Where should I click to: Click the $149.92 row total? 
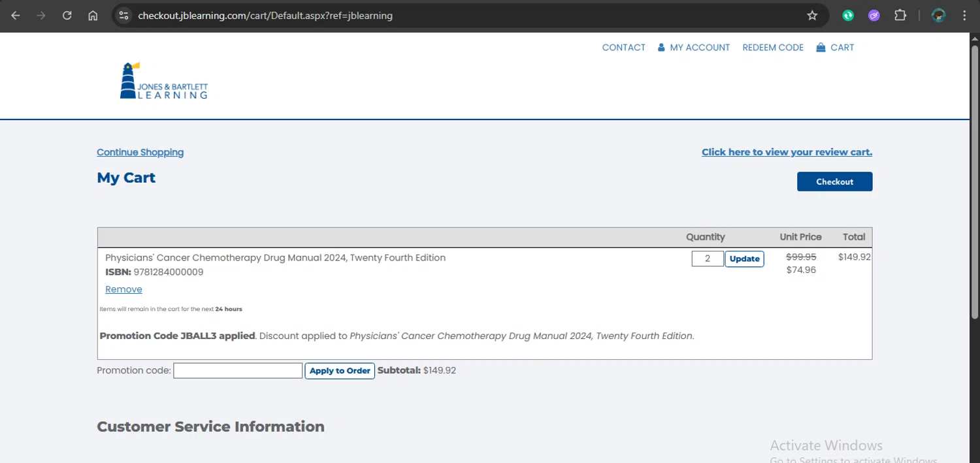[x=855, y=257]
